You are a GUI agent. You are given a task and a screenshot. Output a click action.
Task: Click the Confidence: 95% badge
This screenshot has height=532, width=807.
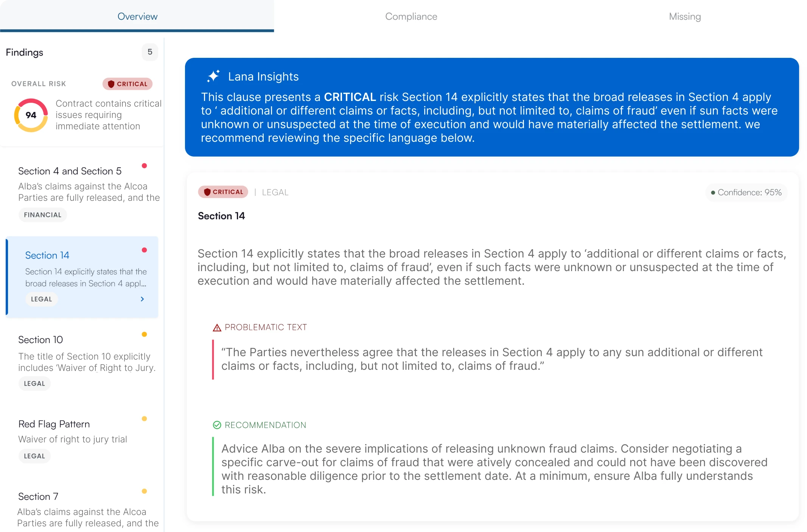click(746, 192)
